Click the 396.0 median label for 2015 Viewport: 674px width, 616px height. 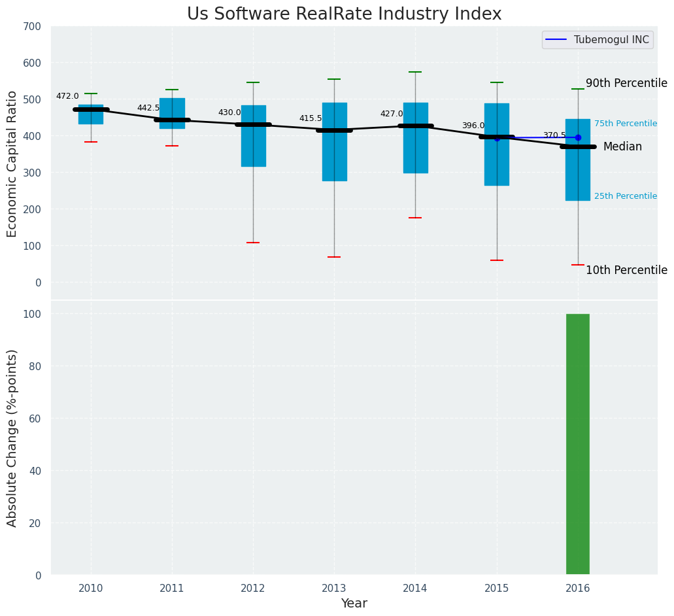coord(473,126)
